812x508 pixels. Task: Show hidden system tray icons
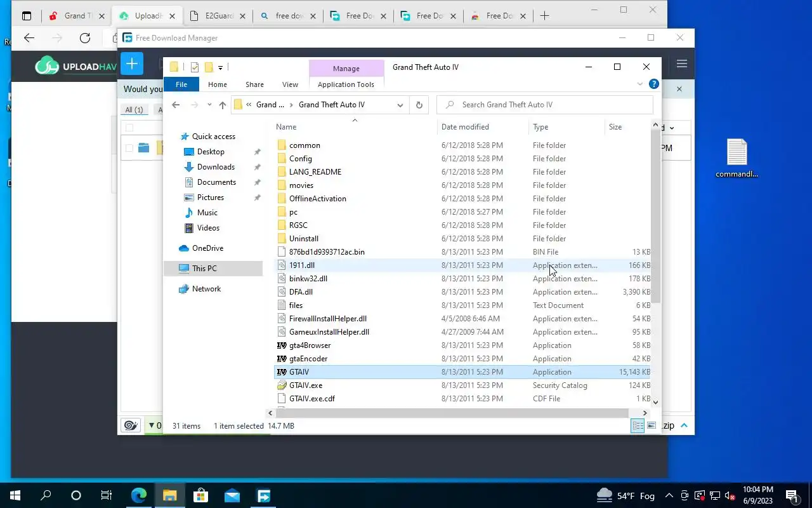point(669,495)
